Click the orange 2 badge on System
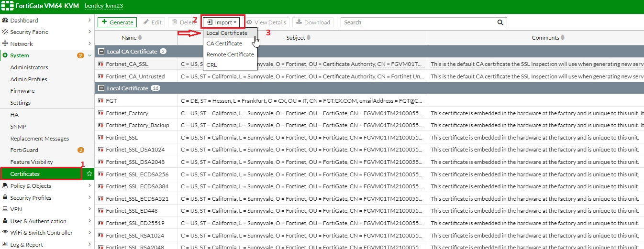Viewport: 644px width, 249px height. pyautogui.click(x=80, y=55)
